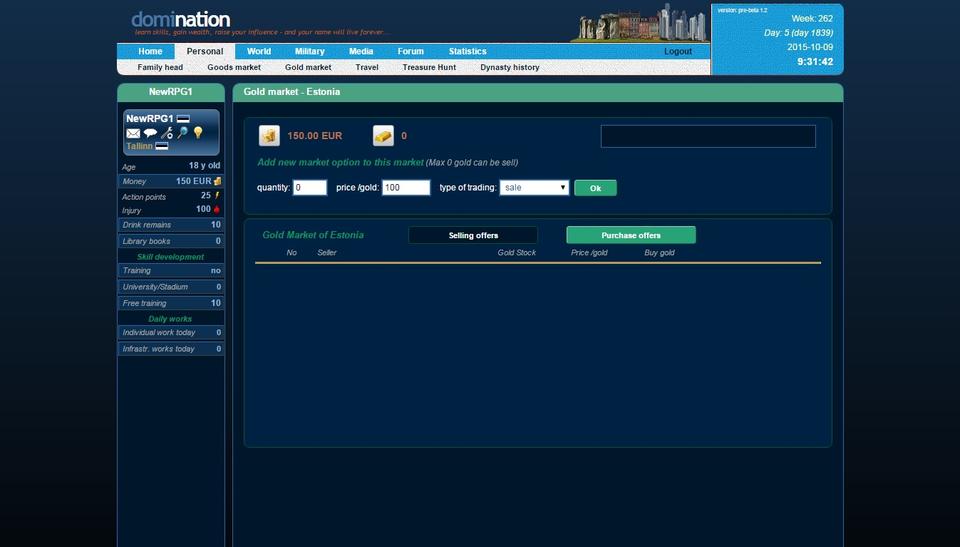Click the gold bar icon
Image resolution: width=960 pixels, height=547 pixels.
click(x=383, y=136)
